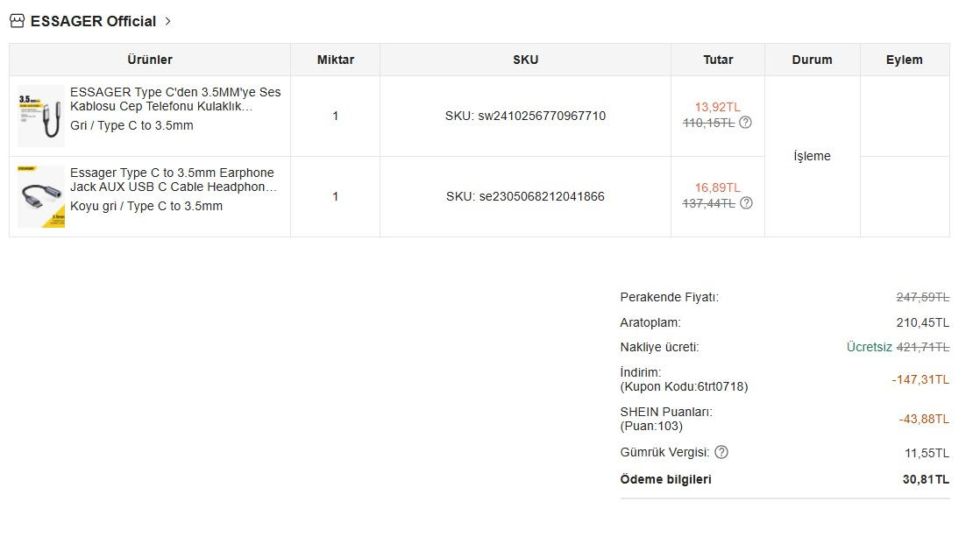The width and height of the screenshot is (980, 537).
Task: Open Essager Type C Earphone Jack title
Action: [173, 180]
